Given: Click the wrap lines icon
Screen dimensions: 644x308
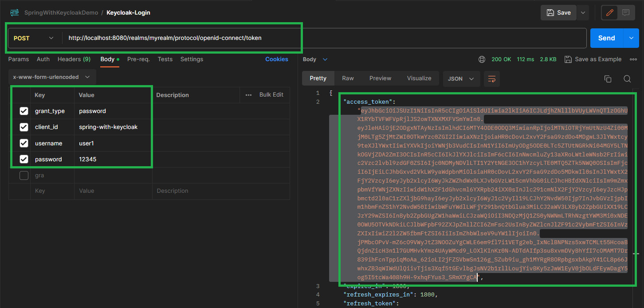Looking at the screenshot, I should (x=491, y=78).
